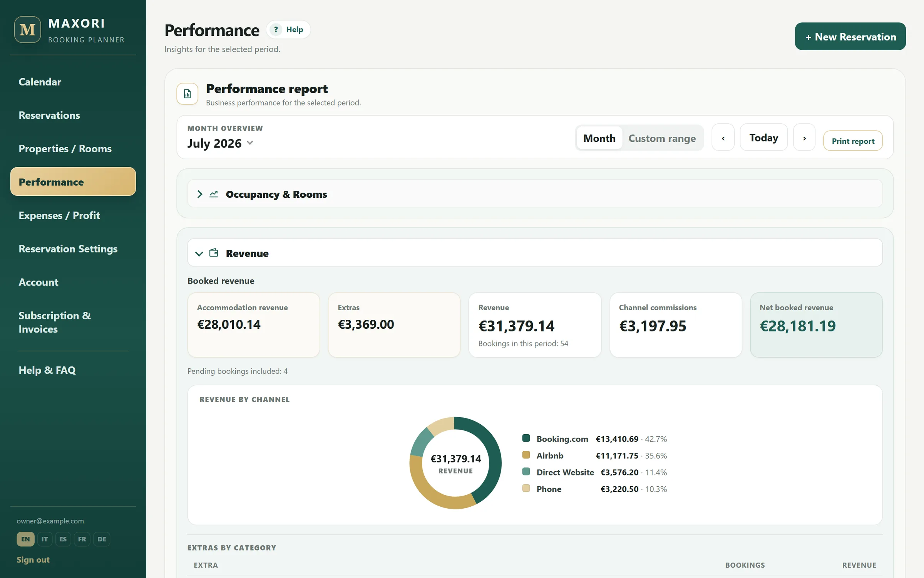Select the Performance sidebar item
Image resolution: width=924 pixels, height=578 pixels.
tap(73, 181)
